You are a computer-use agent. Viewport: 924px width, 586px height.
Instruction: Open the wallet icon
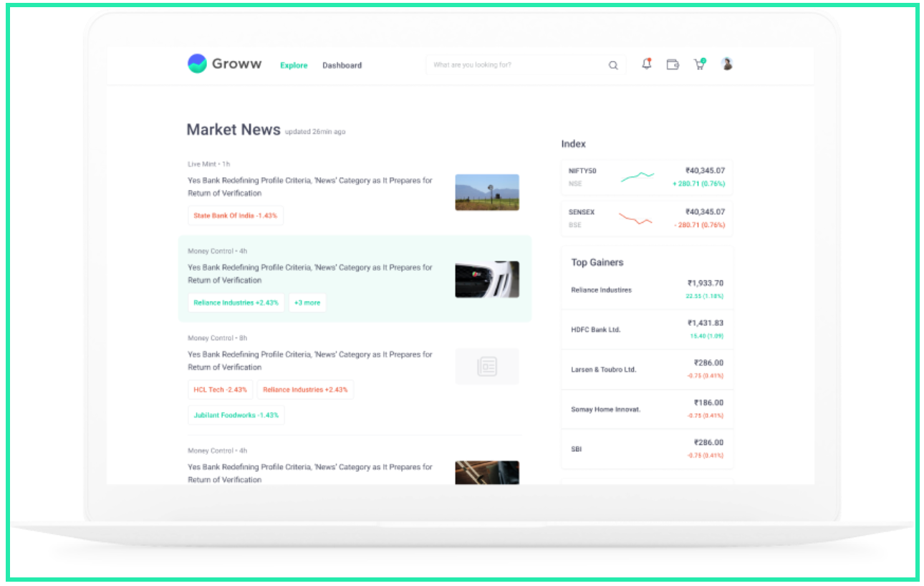click(x=673, y=64)
